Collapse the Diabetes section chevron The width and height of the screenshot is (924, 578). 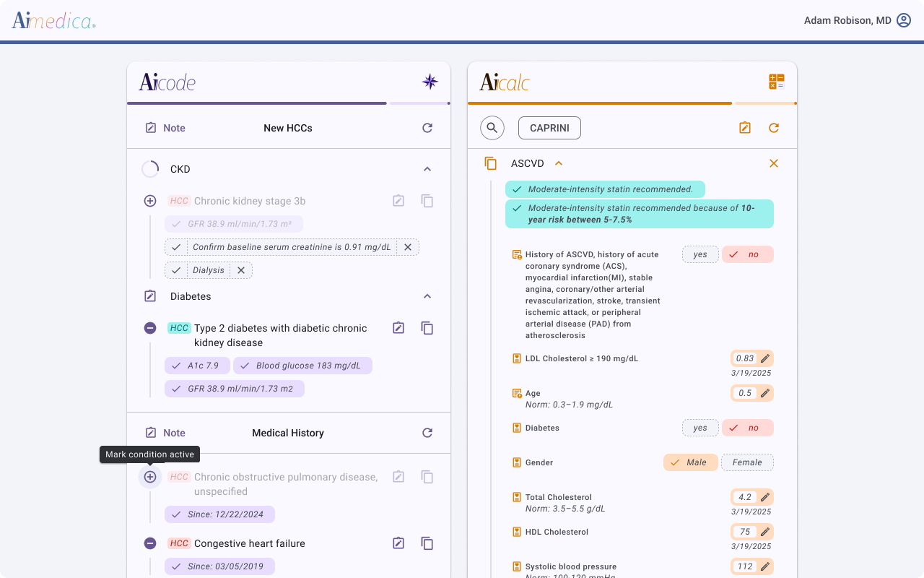pos(427,296)
